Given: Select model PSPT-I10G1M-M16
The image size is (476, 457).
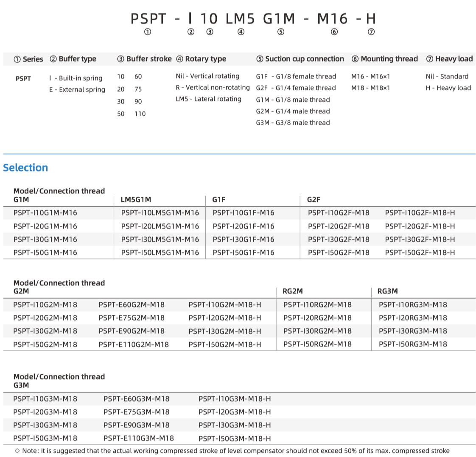Looking at the screenshot, I should [45, 213].
